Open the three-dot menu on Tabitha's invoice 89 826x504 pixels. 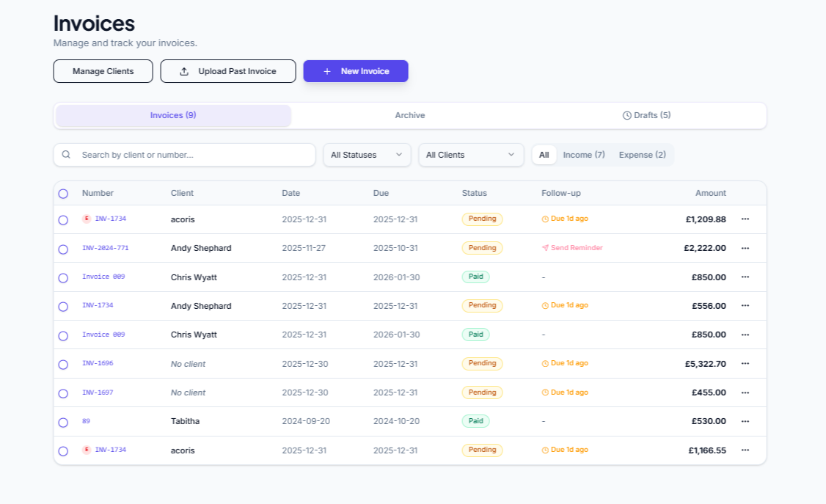coord(745,421)
